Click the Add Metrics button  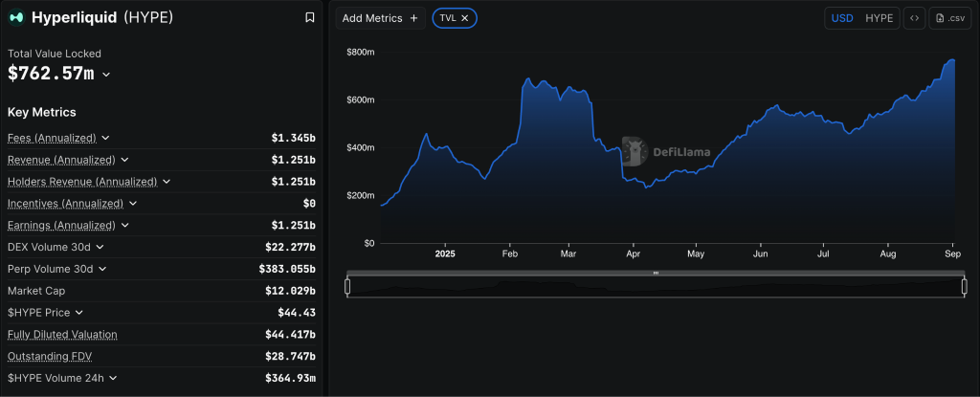click(x=380, y=18)
